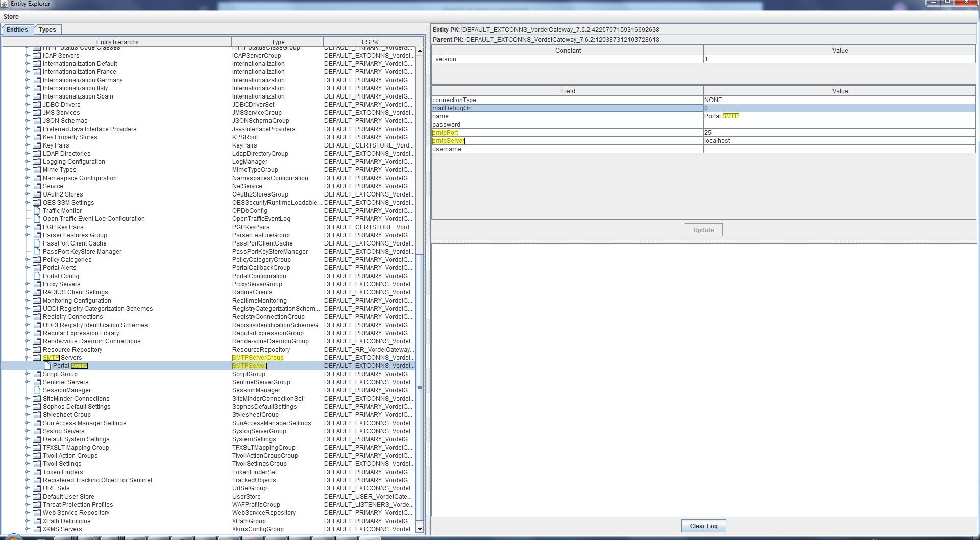Switch to the Types tab
980x540 pixels.
click(47, 30)
